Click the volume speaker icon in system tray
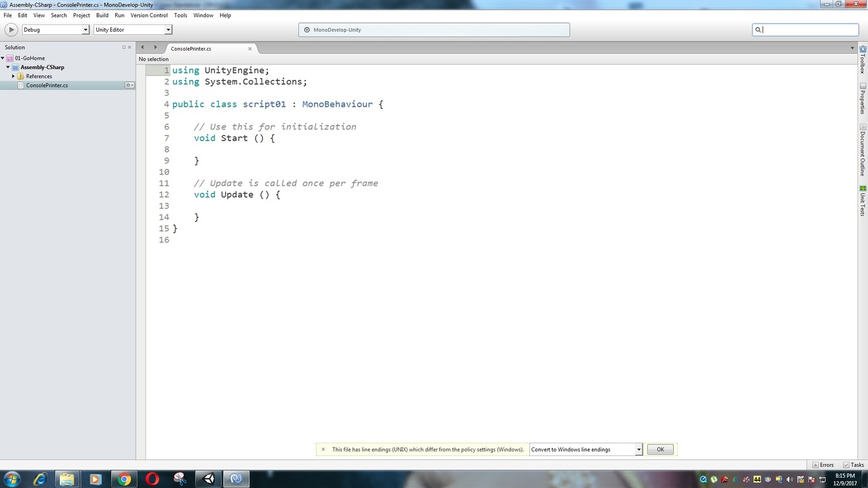 click(x=789, y=480)
